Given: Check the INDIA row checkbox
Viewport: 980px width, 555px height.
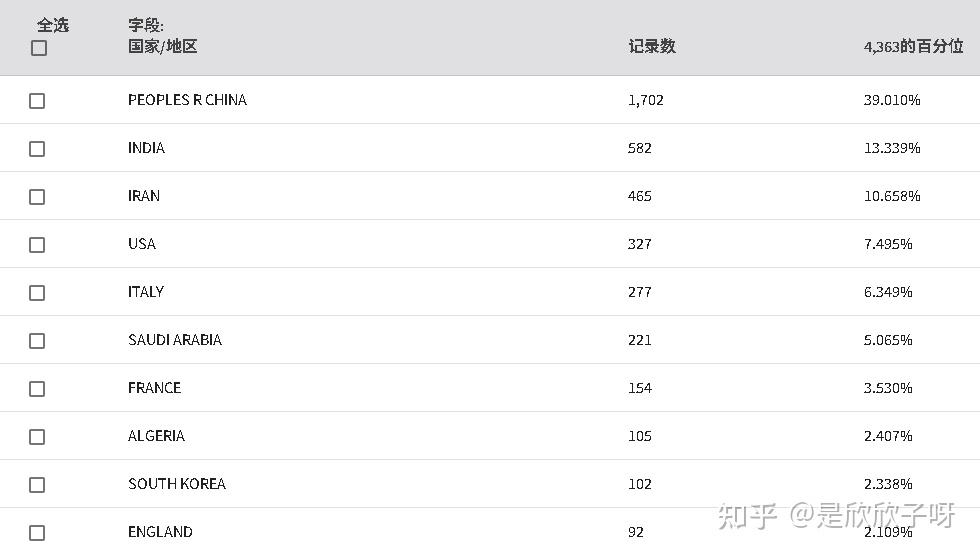Looking at the screenshot, I should 37,149.
